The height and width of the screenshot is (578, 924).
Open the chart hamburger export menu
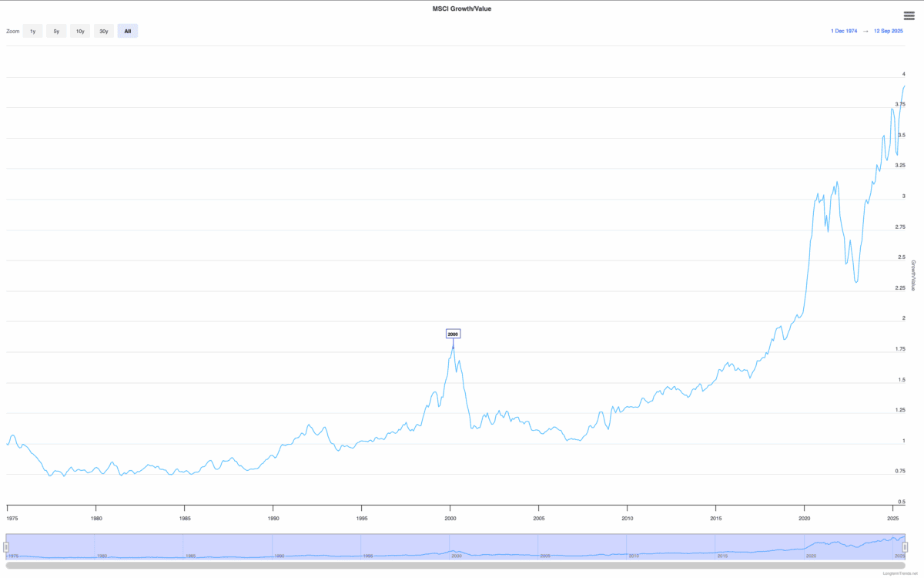coord(909,16)
